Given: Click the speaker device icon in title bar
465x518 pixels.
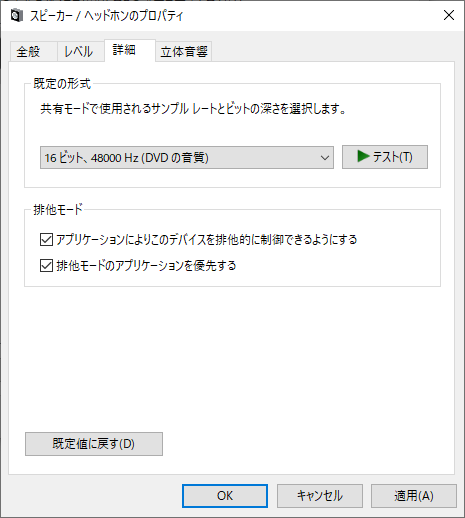Looking at the screenshot, I should pyautogui.click(x=17, y=15).
